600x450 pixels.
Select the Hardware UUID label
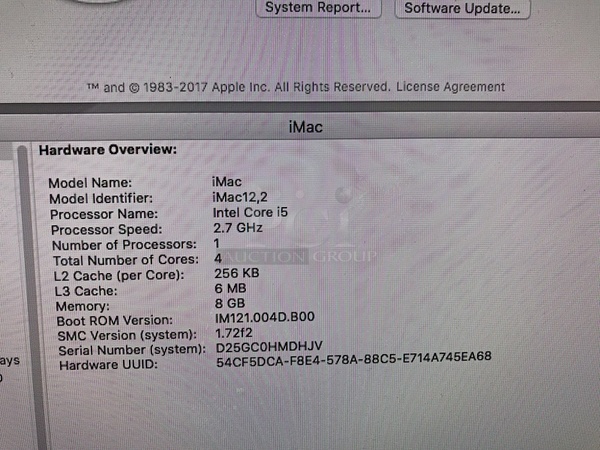[x=109, y=365]
